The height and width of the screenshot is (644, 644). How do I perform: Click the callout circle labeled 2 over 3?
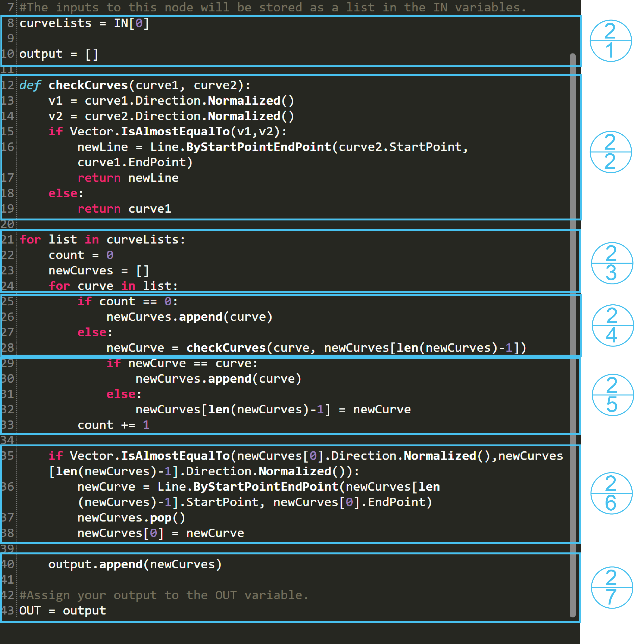coord(612,263)
